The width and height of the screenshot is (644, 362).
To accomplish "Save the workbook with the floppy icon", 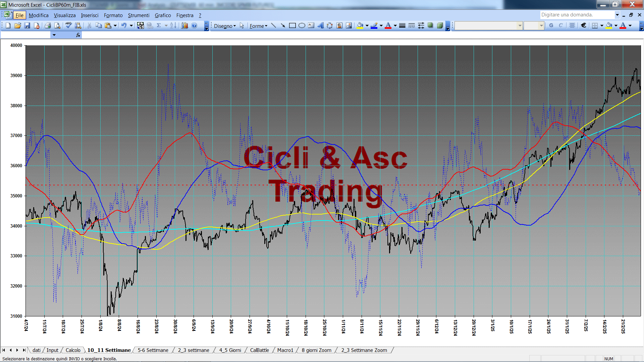I will (x=27, y=25).
